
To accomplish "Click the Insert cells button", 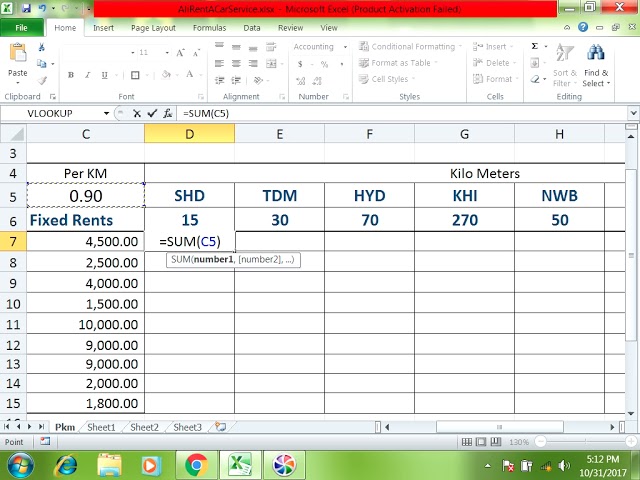I will point(493,47).
